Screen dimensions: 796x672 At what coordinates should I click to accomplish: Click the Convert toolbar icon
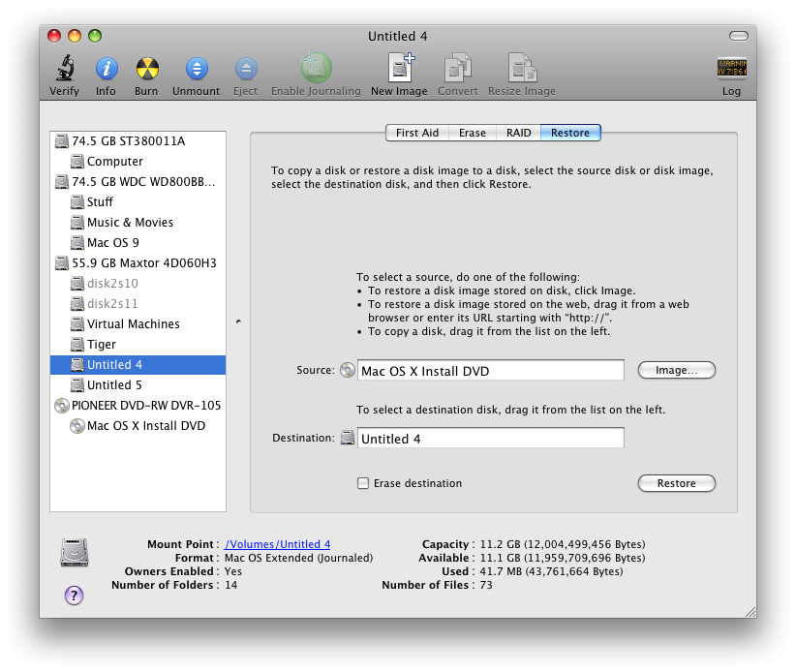point(458,68)
